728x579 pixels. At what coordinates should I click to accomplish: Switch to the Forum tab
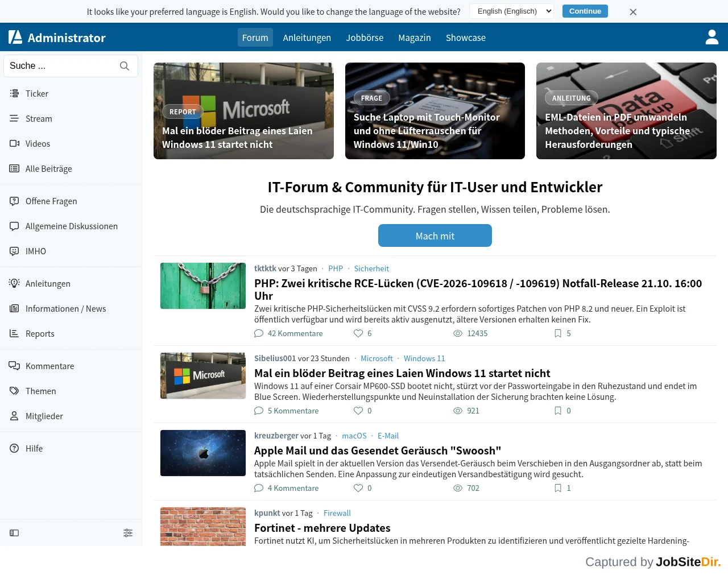tap(255, 38)
